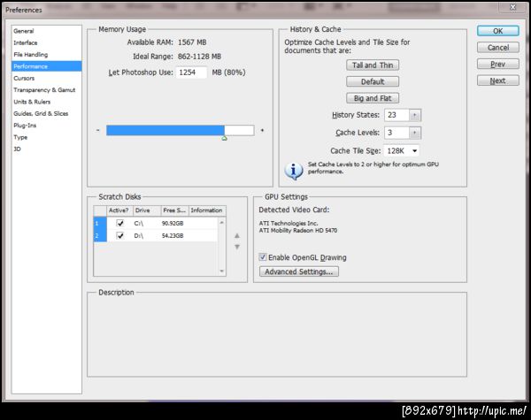Screen dimensions: 531x420
Task: Click the 54.23GB free space cell
Action: [173, 235]
